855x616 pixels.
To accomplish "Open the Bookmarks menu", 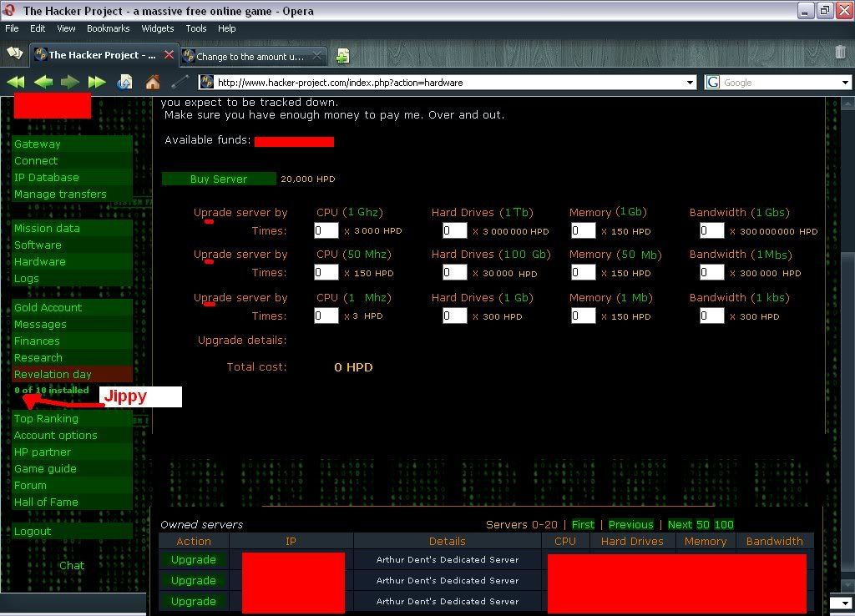I will 108,28.
